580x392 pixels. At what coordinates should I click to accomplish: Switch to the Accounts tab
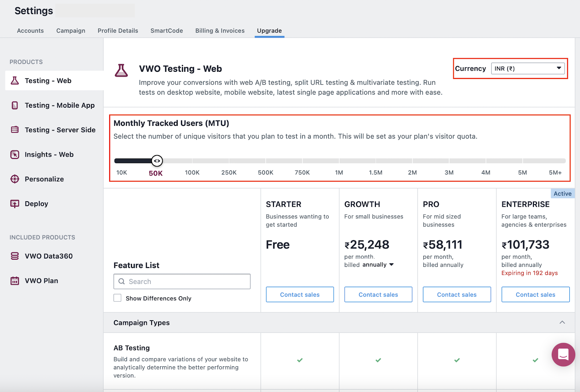[30, 31]
